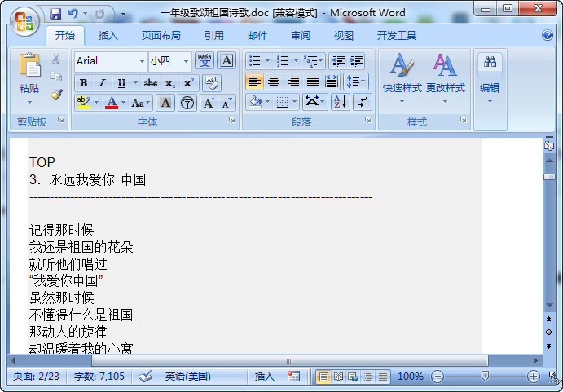The image size is (563, 392).
Task: Click the borders button
Action: (x=282, y=102)
